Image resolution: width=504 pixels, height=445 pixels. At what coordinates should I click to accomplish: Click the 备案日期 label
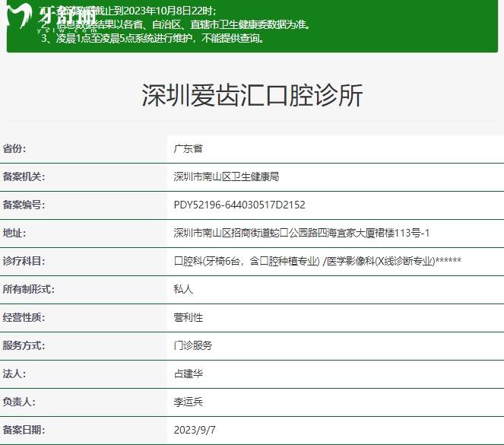[x=24, y=430]
